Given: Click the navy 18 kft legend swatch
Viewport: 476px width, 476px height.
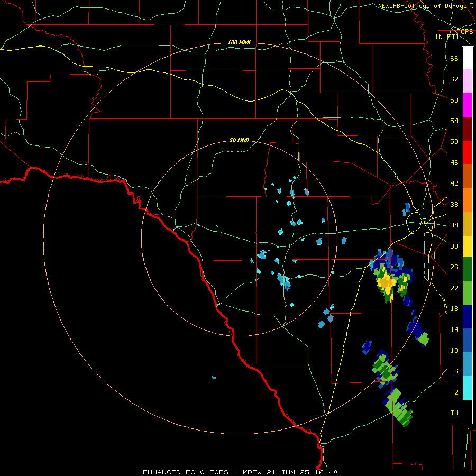Looking at the screenshot, I should point(467,317).
